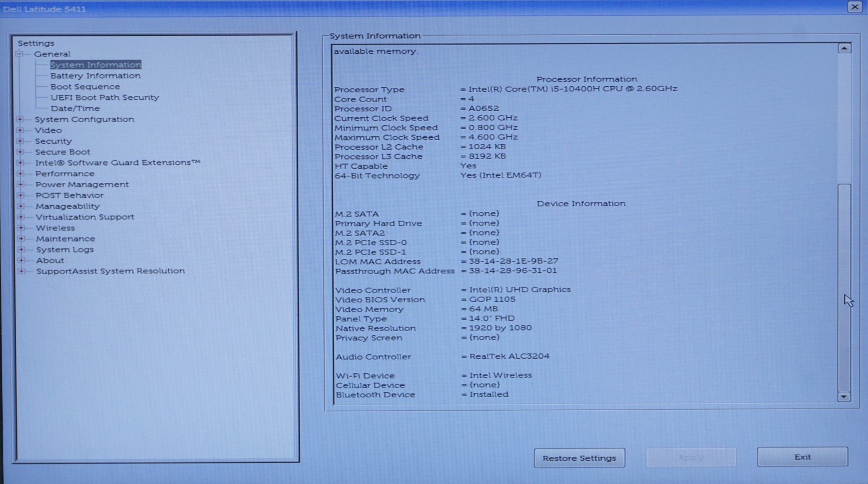Click the Exit button
This screenshot has width=868, height=484.
[x=802, y=457]
